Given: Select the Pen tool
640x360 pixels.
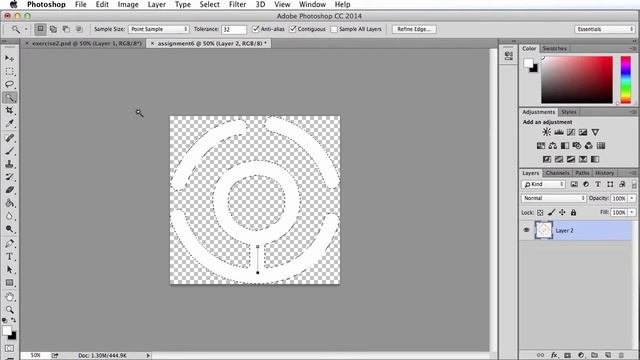Looking at the screenshot, I should point(9,244).
